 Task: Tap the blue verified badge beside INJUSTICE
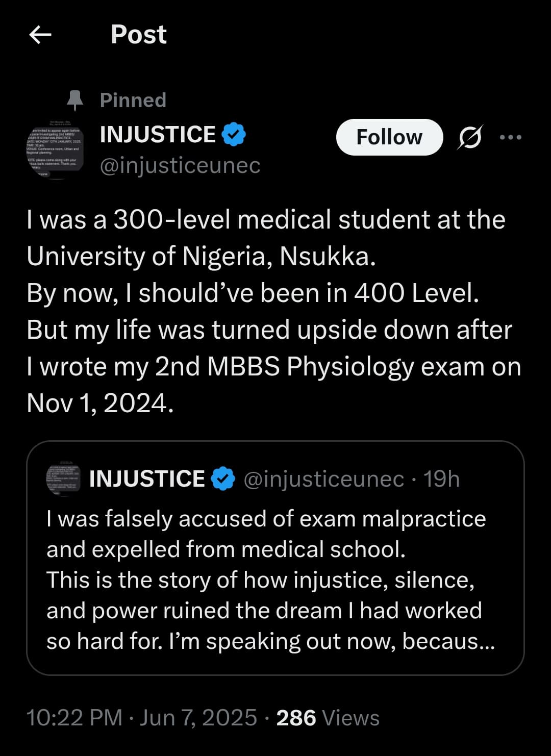pos(234,135)
